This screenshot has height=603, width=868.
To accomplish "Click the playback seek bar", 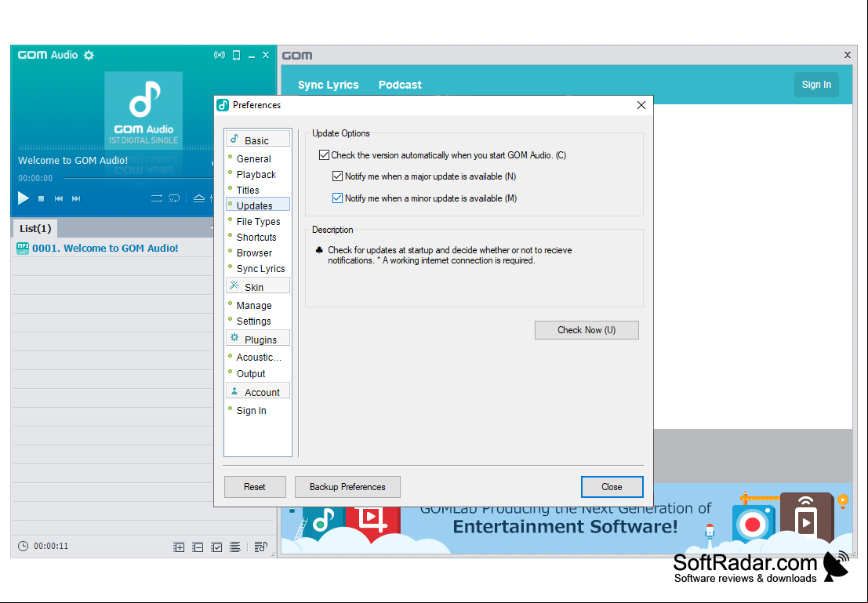I will click(x=138, y=178).
